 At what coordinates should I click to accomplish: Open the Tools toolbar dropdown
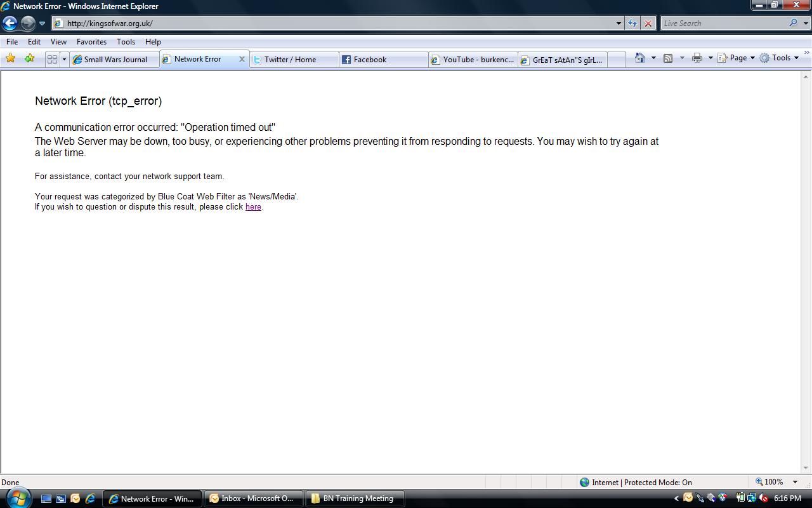[779, 58]
